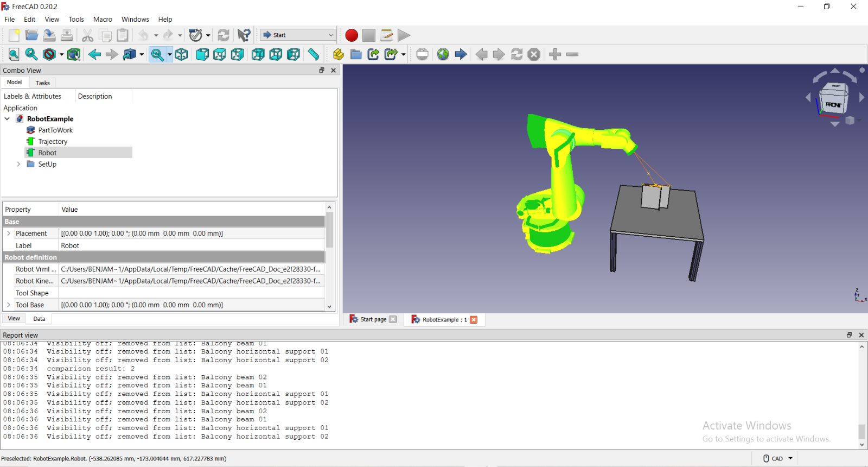The width and height of the screenshot is (868, 467).
Task: Click the Cut scissors icon
Action: click(x=87, y=35)
